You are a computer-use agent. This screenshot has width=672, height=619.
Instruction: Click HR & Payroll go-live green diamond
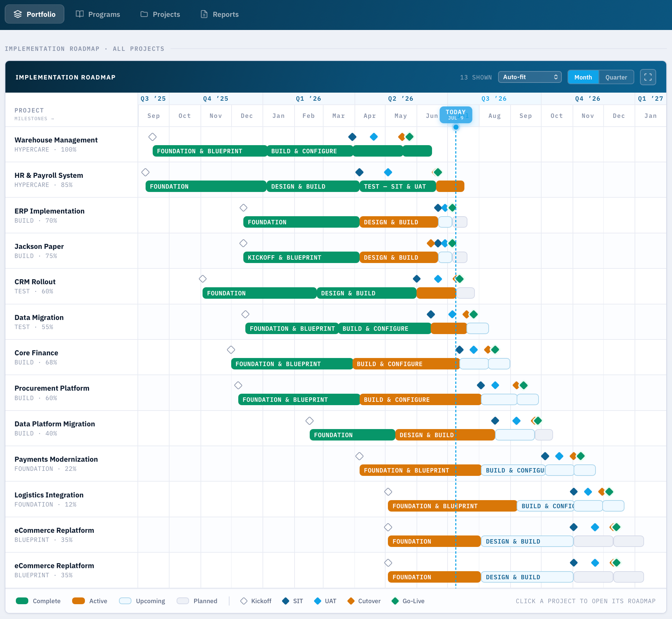[438, 172]
